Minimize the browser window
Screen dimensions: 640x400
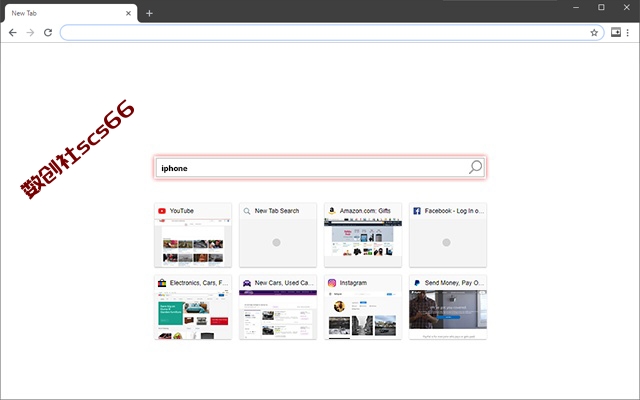(x=576, y=7)
